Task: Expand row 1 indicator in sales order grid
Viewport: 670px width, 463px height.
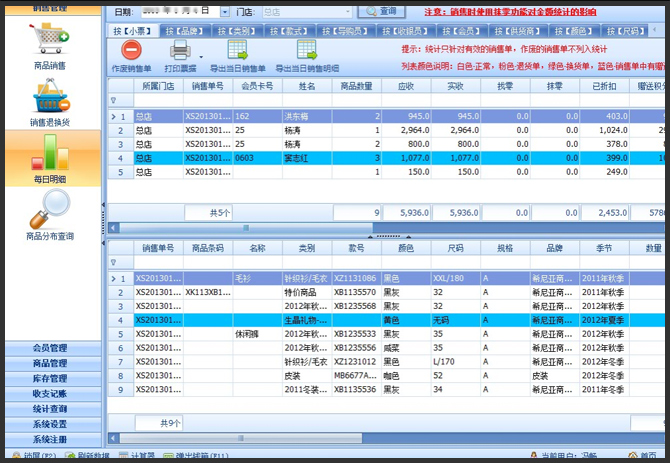Action: [x=114, y=116]
